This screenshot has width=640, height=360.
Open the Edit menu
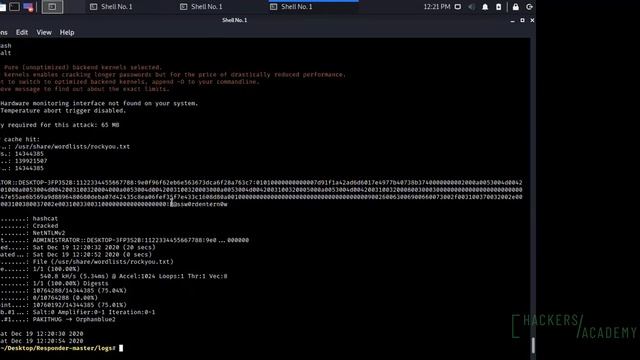point(22,32)
